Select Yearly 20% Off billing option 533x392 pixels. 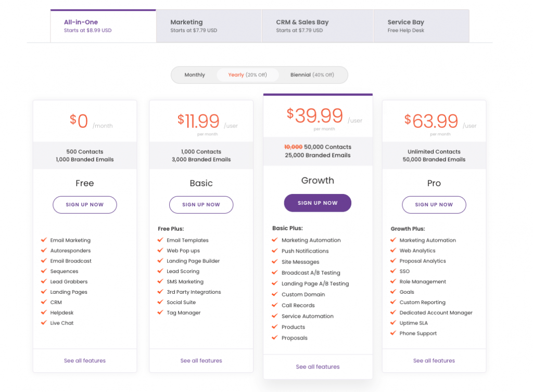[247, 75]
